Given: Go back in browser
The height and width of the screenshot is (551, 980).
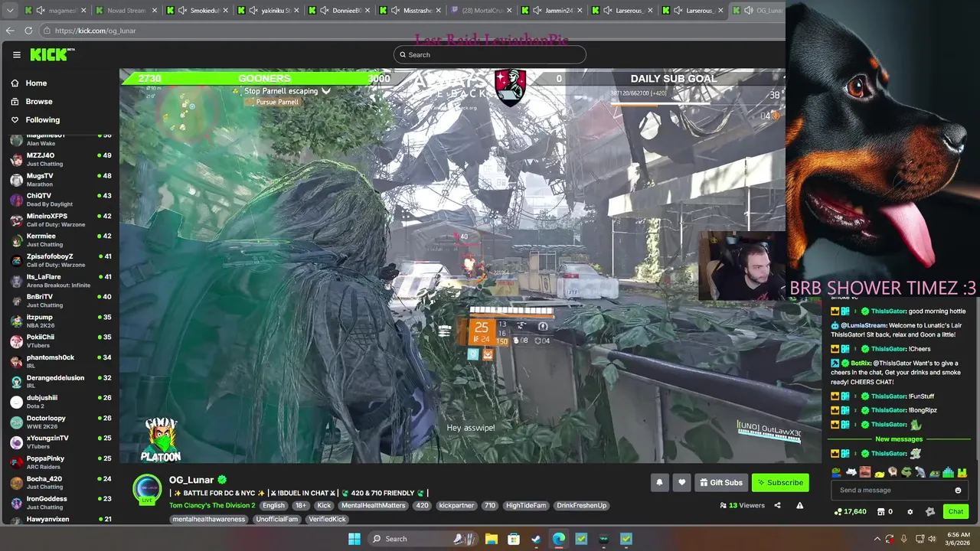Looking at the screenshot, I should tap(10, 31).
